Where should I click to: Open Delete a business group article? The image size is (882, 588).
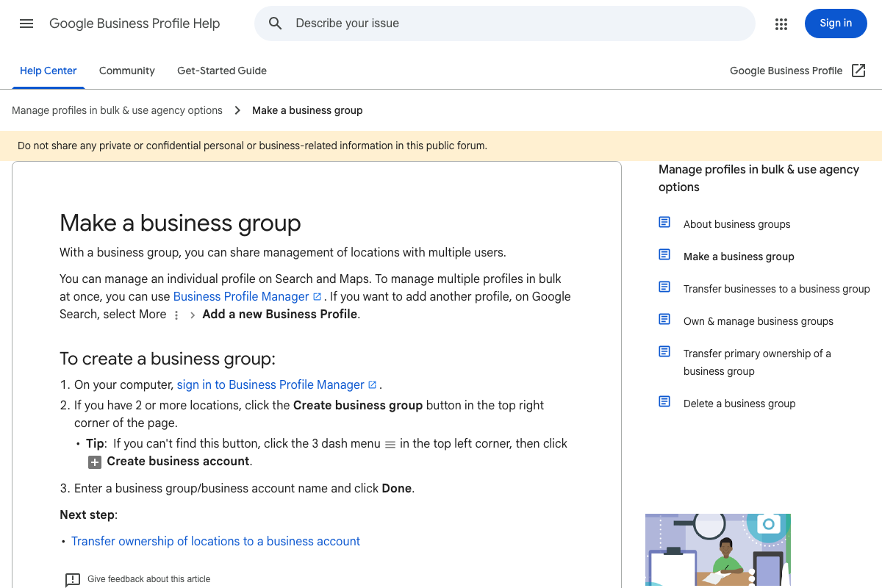pyautogui.click(x=739, y=404)
